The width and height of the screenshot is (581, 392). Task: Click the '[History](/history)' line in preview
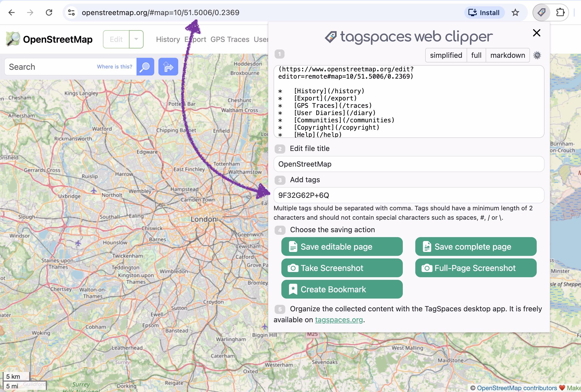[x=329, y=91]
